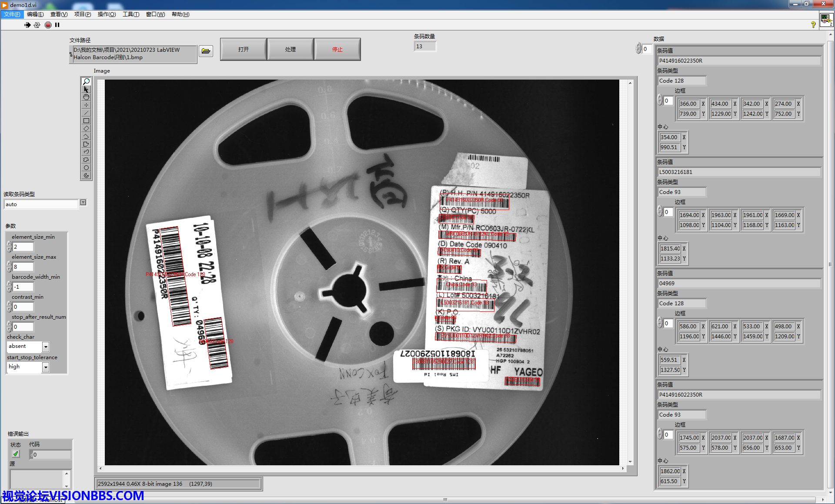Choose the Line ROI tool
The width and height of the screenshot is (835, 504).
pyautogui.click(x=86, y=113)
